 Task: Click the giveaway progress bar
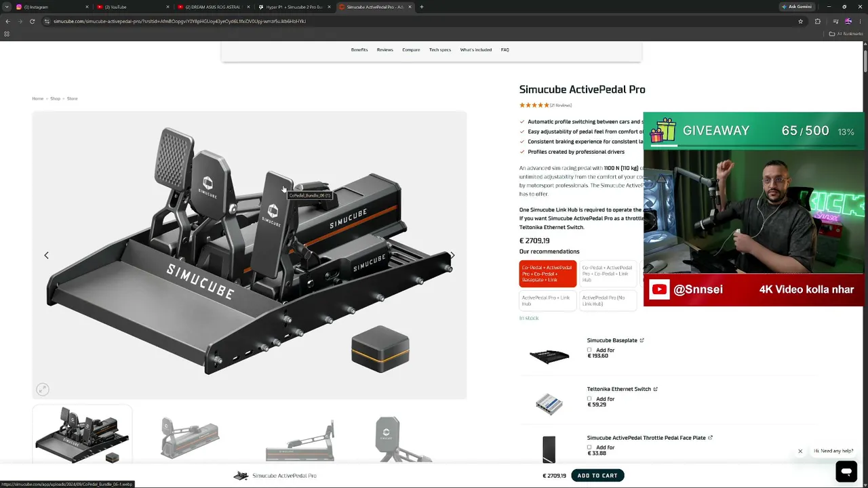point(754,145)
